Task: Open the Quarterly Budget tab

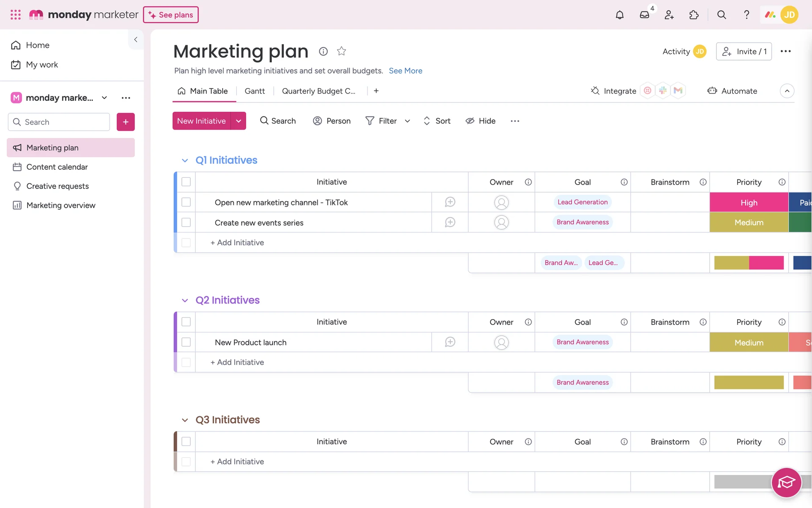Action: (318, 91)
